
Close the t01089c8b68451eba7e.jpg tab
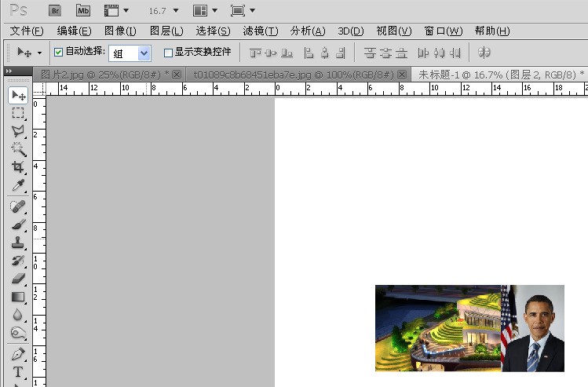click(402, 75)
